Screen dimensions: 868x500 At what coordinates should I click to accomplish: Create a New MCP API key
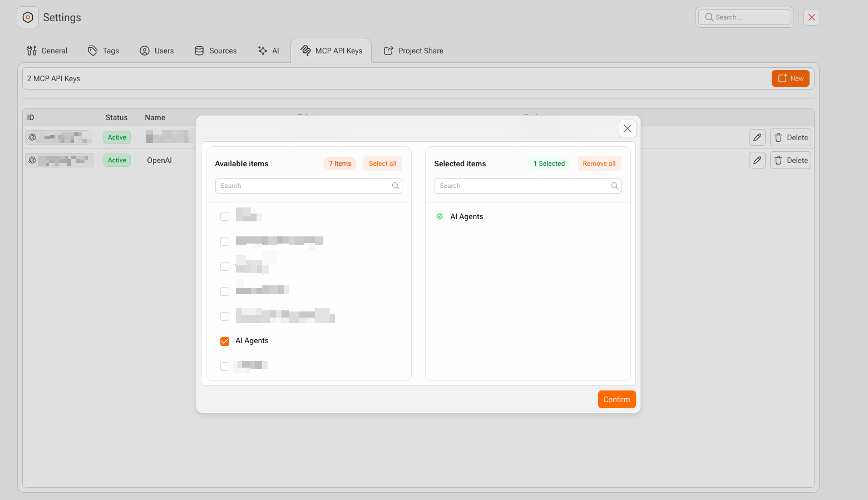pos(790,78)
